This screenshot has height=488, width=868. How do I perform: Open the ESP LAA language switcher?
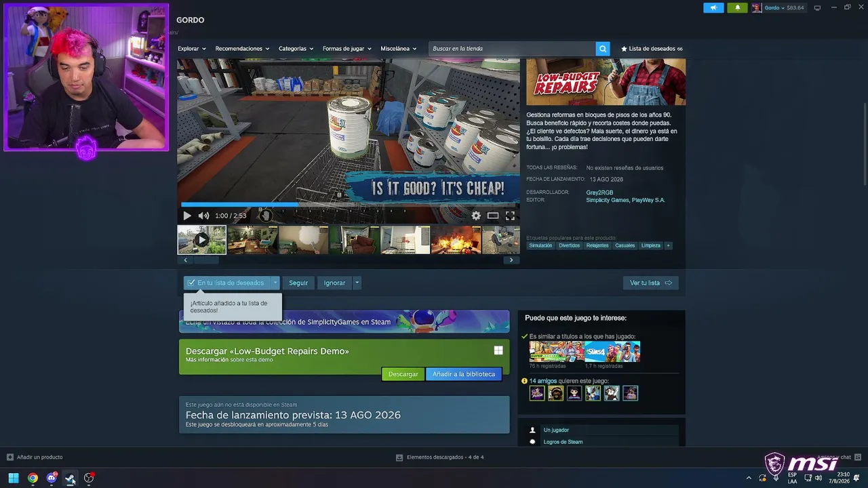pyautogui.click(x=792, y=478)
